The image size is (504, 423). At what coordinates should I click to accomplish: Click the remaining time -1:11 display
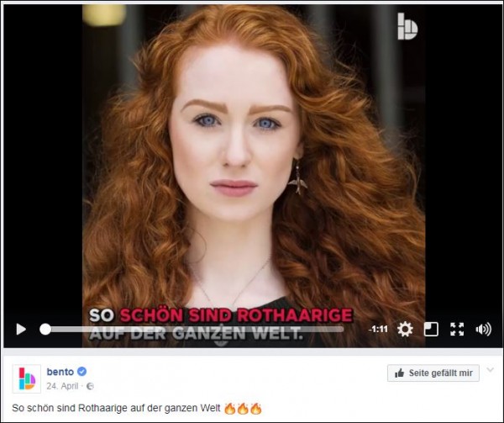378,329
